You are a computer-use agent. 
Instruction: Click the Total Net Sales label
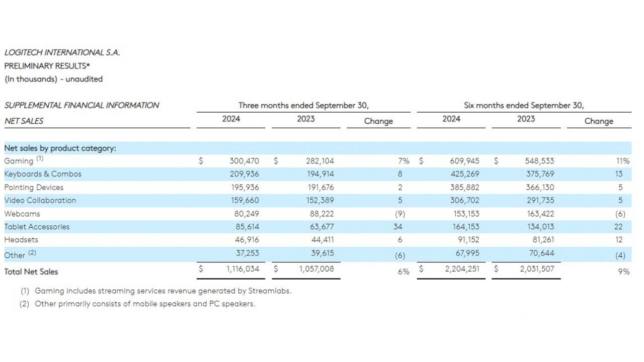[31, 271]
